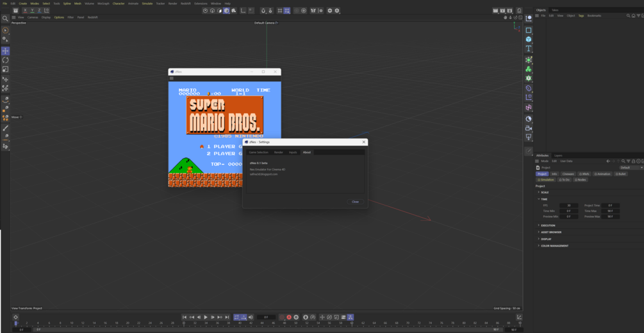Toggle timeline sound speaker icon
This screenshot has width=644, height=333.
click(251, 318)
